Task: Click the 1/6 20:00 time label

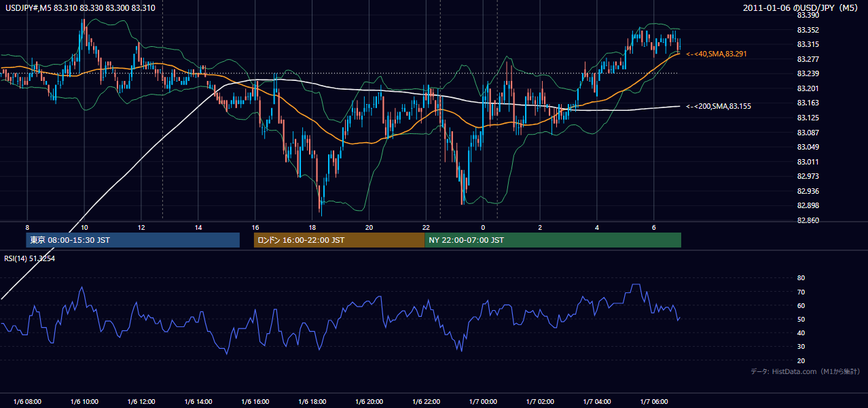Action: click(369, 402)
